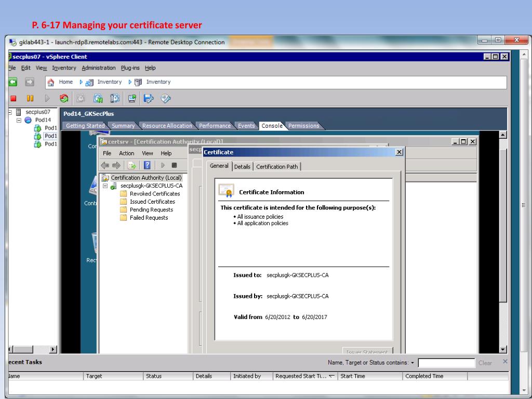
Task: Click the green vSphere back navigation arrow
Action: click(13, 82)
